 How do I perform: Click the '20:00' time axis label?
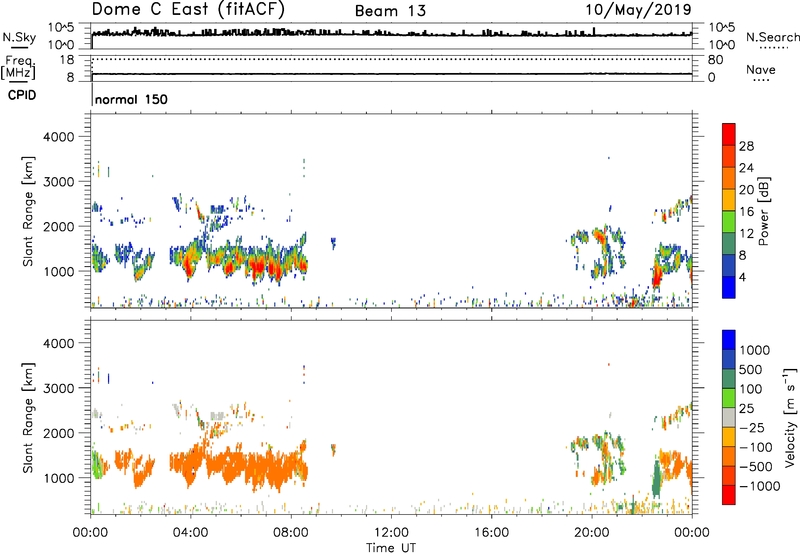pos(591,533)
